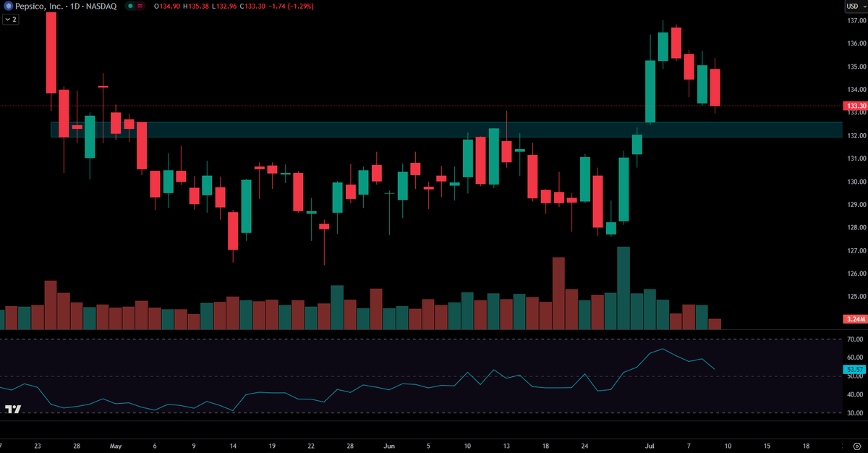This screenshot has width=868, height=453.
Task: Click the green market status dot
Action: (x=129, y=6)
